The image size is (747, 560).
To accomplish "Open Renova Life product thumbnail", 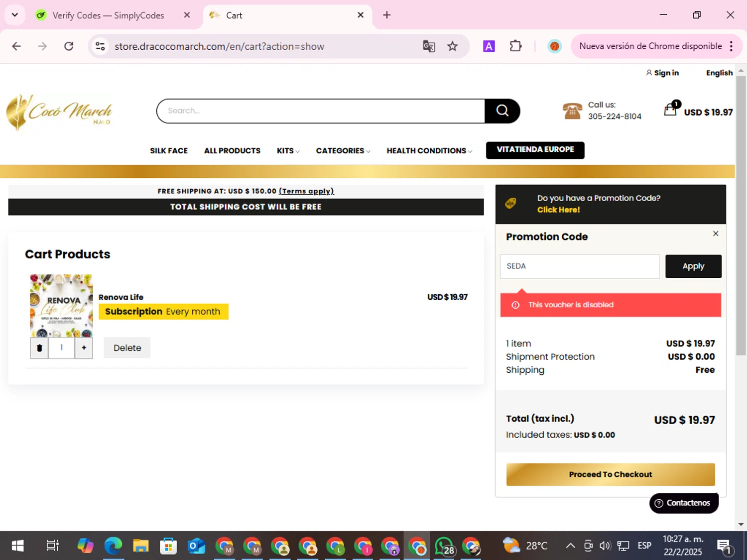I will point(61,306).
